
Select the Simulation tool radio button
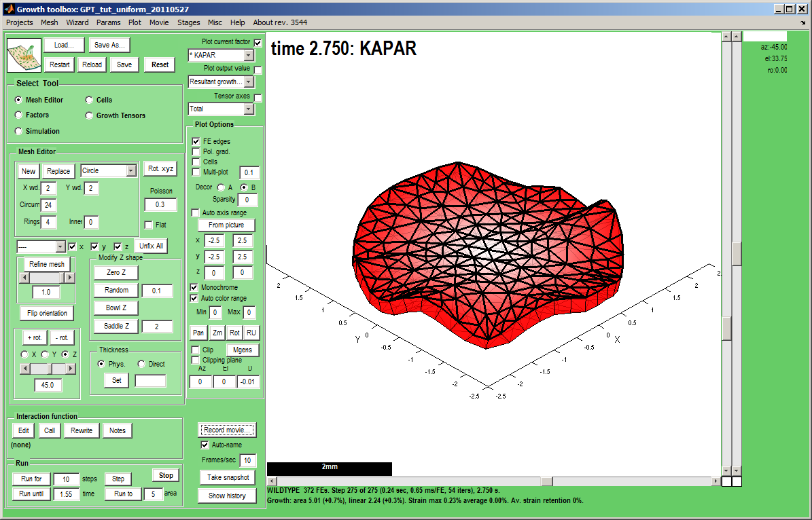coord(18,131)
